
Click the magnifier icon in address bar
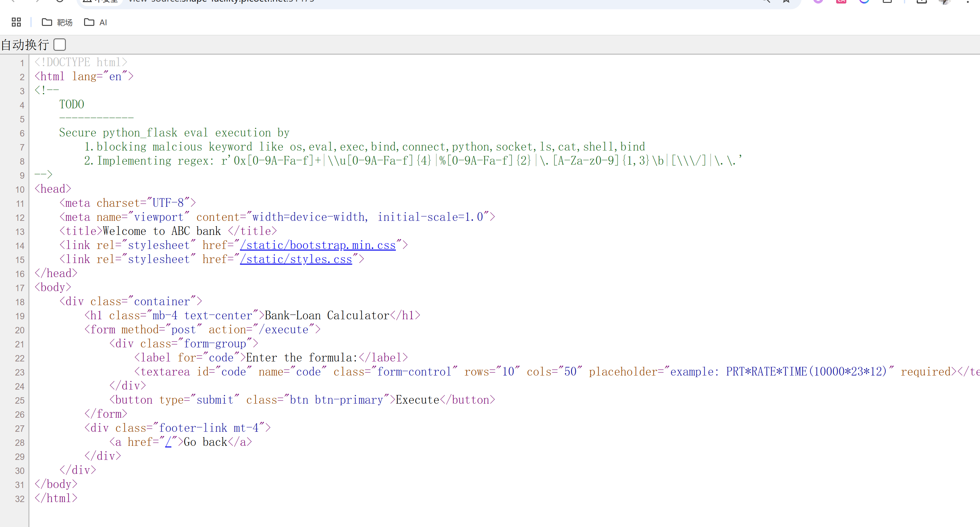(x=765, y=1)
